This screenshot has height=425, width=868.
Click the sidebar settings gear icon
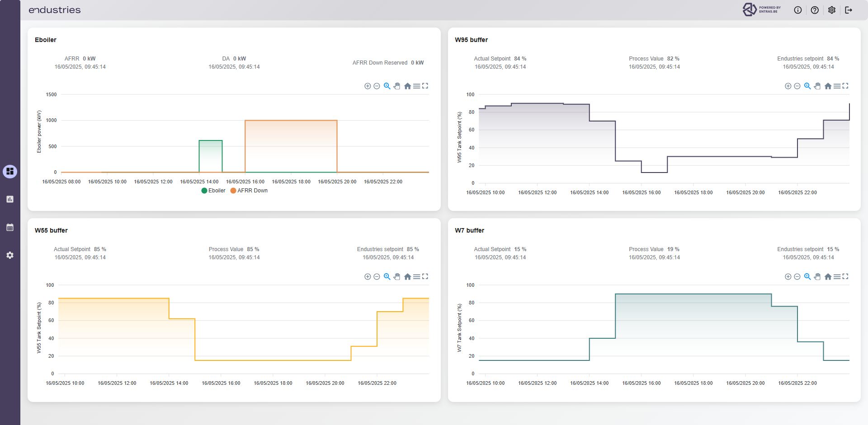(x=10, y=255)
